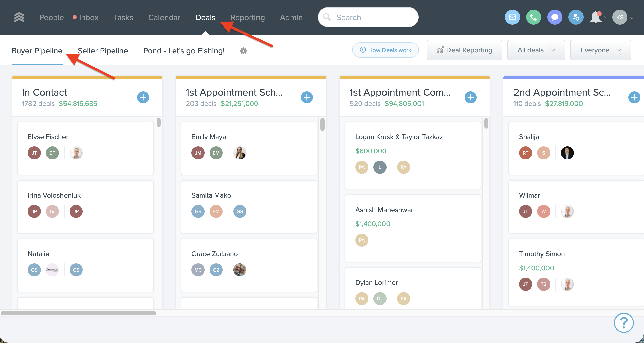Go to the Reporting menu

coord(247,17)
